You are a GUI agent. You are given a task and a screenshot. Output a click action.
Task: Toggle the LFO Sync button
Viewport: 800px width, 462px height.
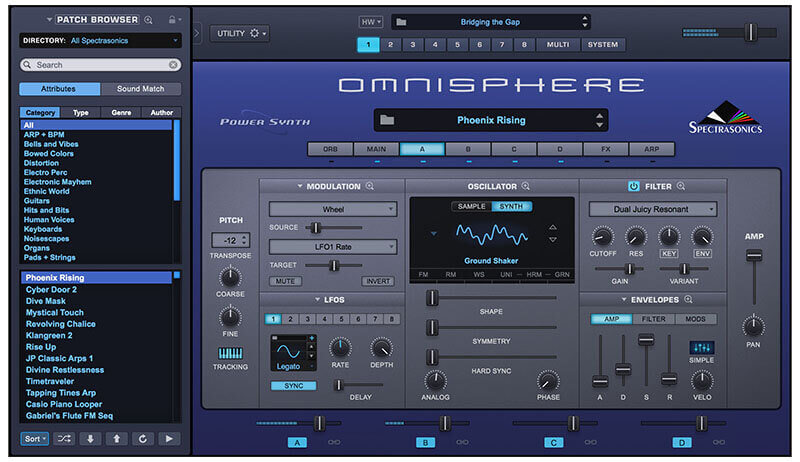293,386
